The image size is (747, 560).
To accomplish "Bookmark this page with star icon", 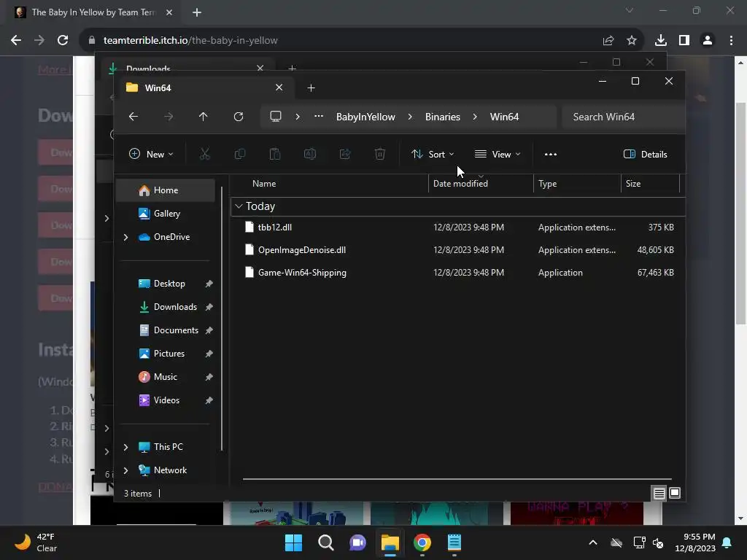I will point(632,41).
